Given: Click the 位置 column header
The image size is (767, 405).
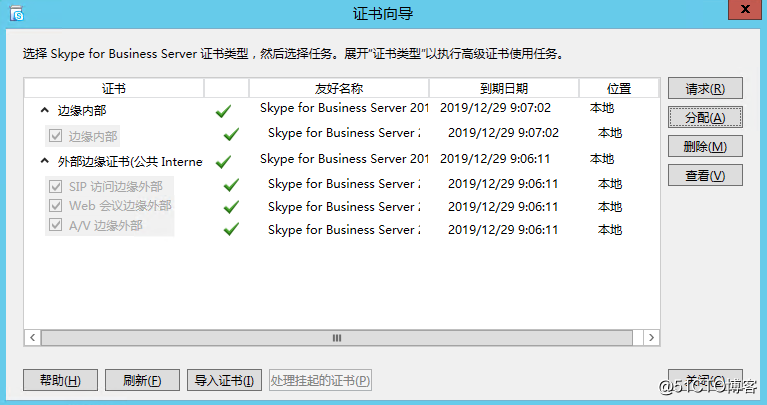Looking at the screenshot, I should pyautogui.click(x=619, y=89).
